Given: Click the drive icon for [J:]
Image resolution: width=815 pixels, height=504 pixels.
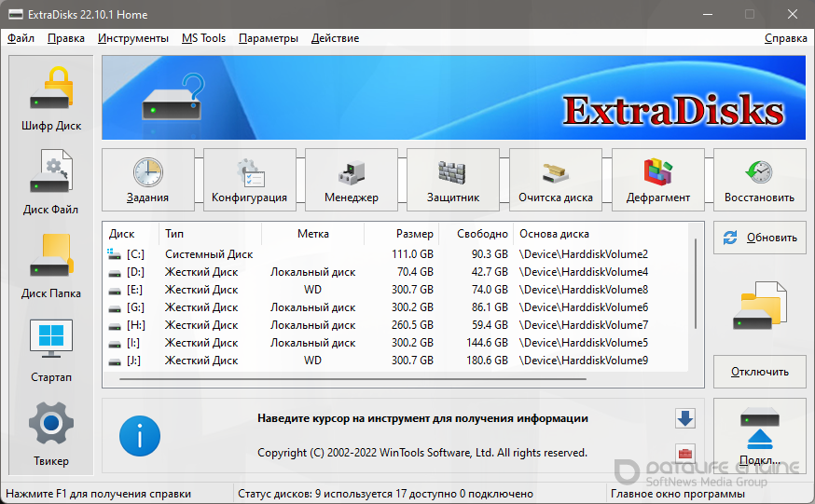Looking at the screenshot, I should coord(115,361).
